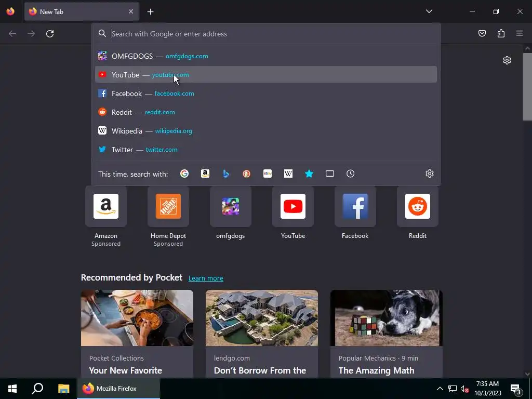
Task: Choose Twitter suggestion row
Action: [266, 149]
